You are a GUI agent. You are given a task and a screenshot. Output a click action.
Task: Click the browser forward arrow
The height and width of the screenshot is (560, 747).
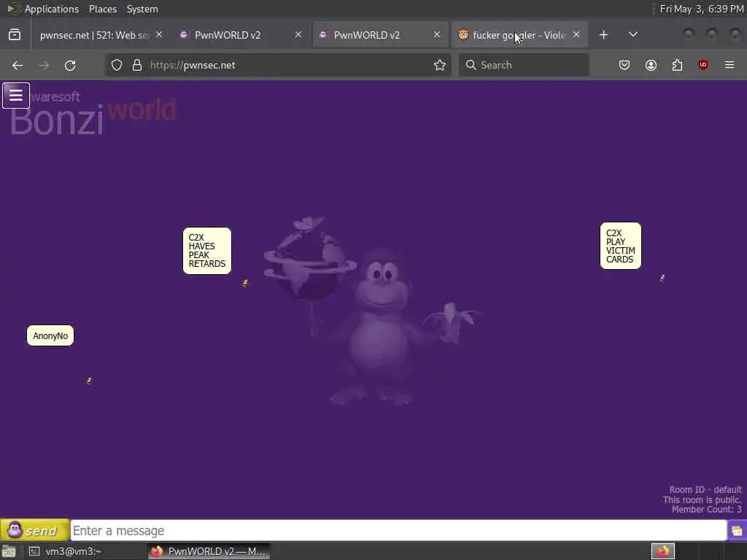tap(44, 65)
